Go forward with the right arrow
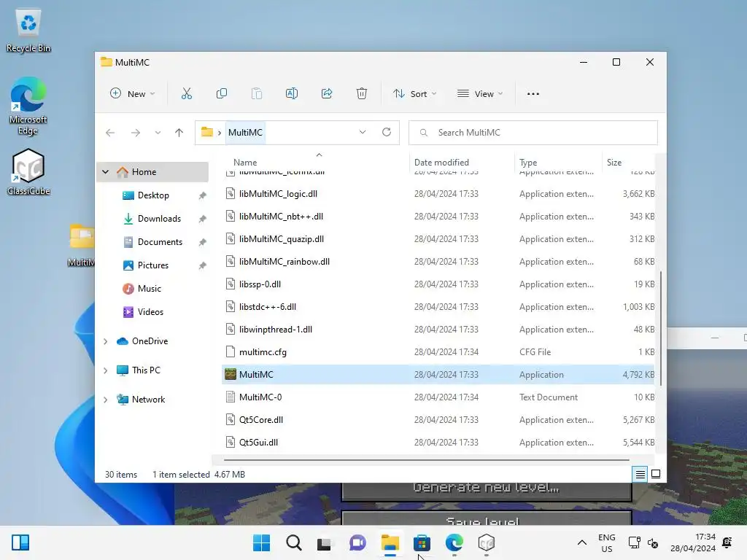 135,133
